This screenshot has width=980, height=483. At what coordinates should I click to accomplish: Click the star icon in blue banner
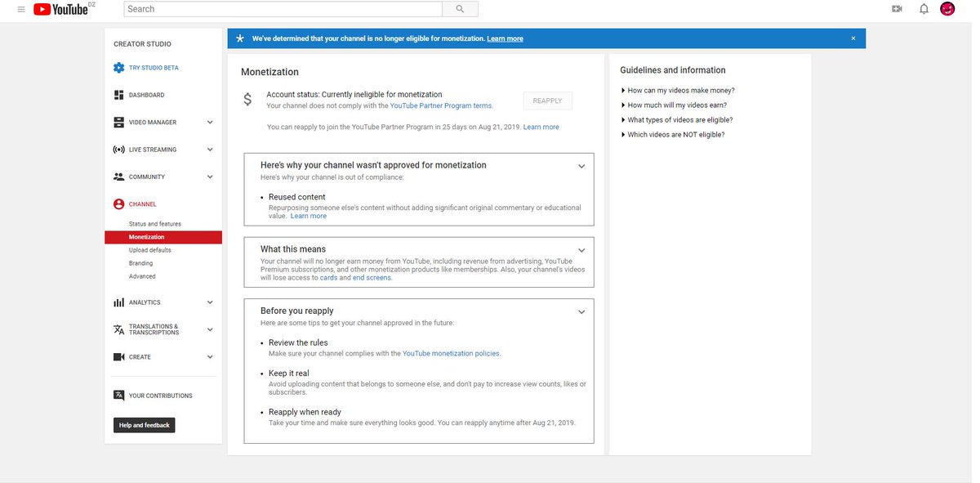pos(240,38)
